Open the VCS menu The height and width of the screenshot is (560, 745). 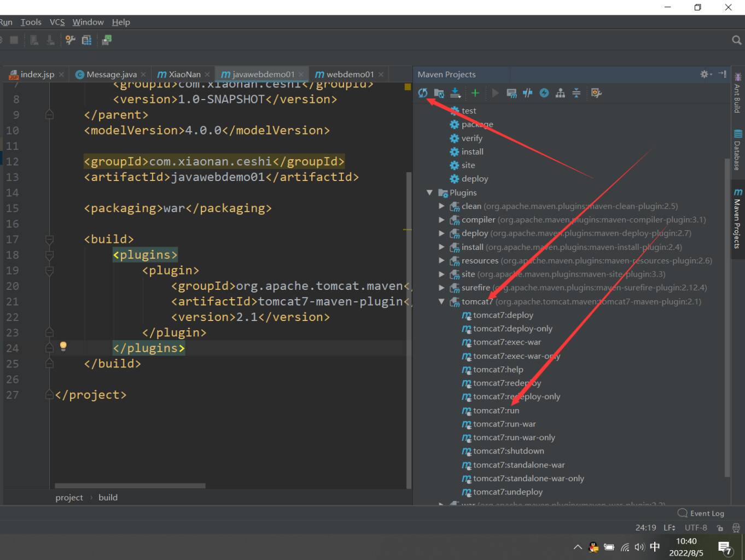[x=57, y=22]
